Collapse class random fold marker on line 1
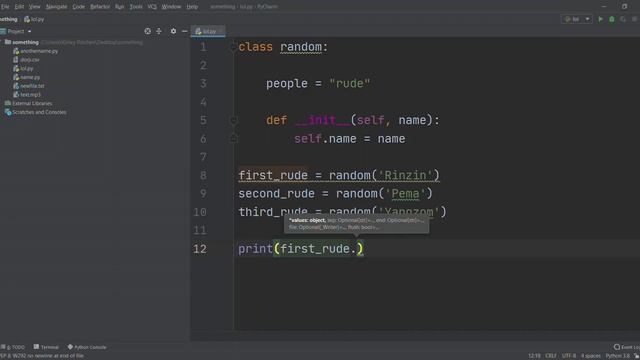The image size is (640, 360). pyautogui.click(x=233, y=47)
